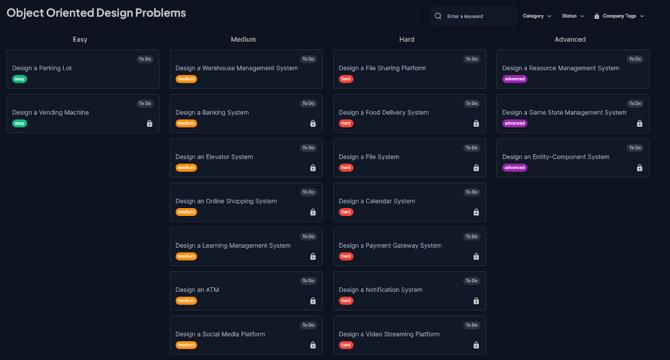670x360 pixels.
Task: Open Design an Elevator System title
Action: click(x=214, y=157)
